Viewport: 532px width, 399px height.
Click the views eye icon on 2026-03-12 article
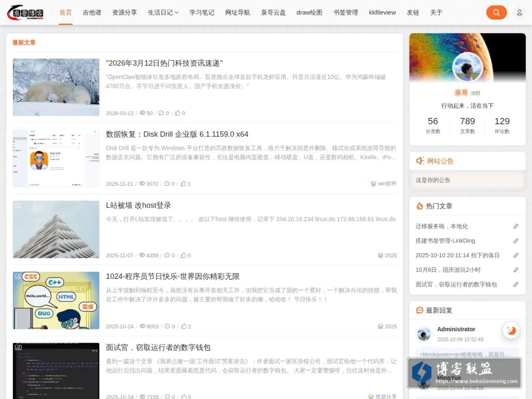click(x=142, y=113)
